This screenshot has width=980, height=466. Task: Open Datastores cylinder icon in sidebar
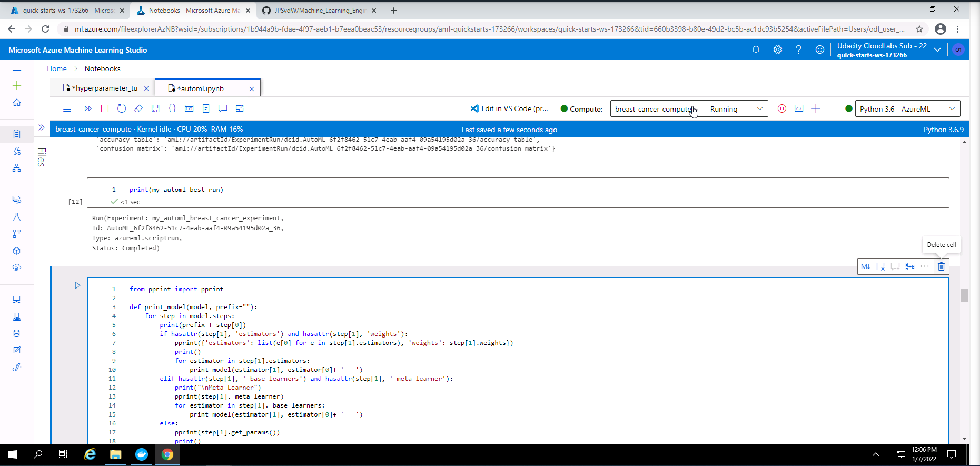pyautogui.click(x=17, y=333)
